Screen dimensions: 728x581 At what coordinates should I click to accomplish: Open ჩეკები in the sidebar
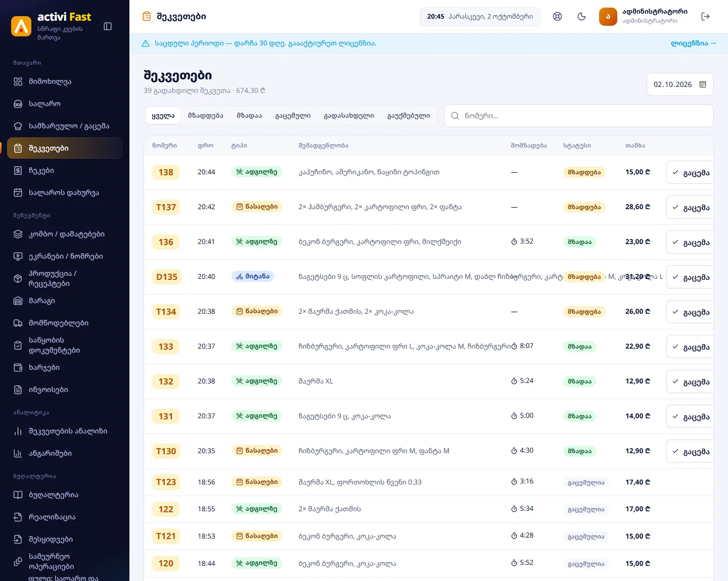[65, 170]
